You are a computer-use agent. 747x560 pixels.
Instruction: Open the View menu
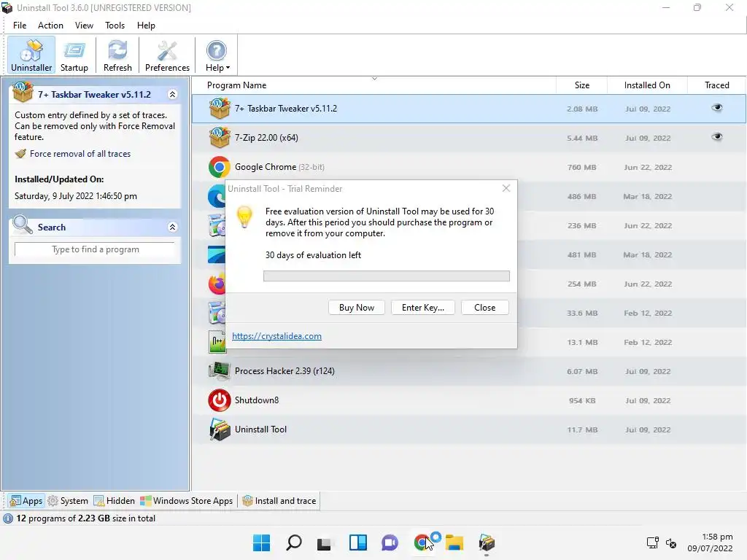[x=84, y=26]
